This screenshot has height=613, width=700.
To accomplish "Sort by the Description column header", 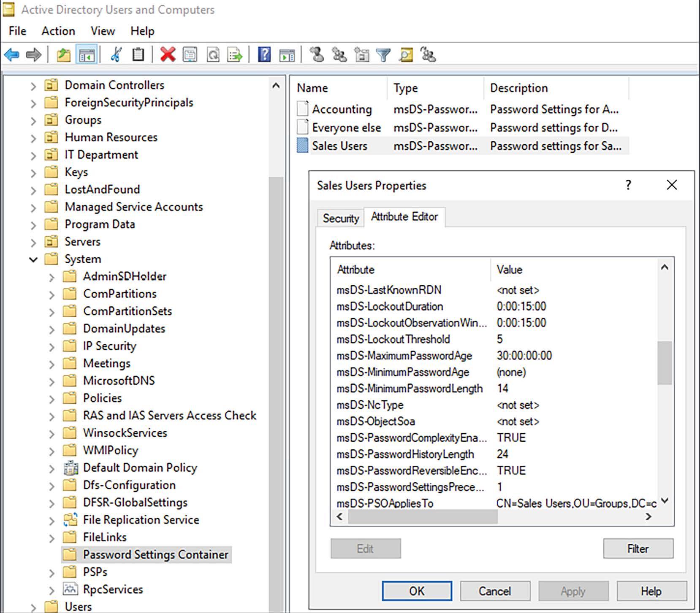I will click(556, 88).
